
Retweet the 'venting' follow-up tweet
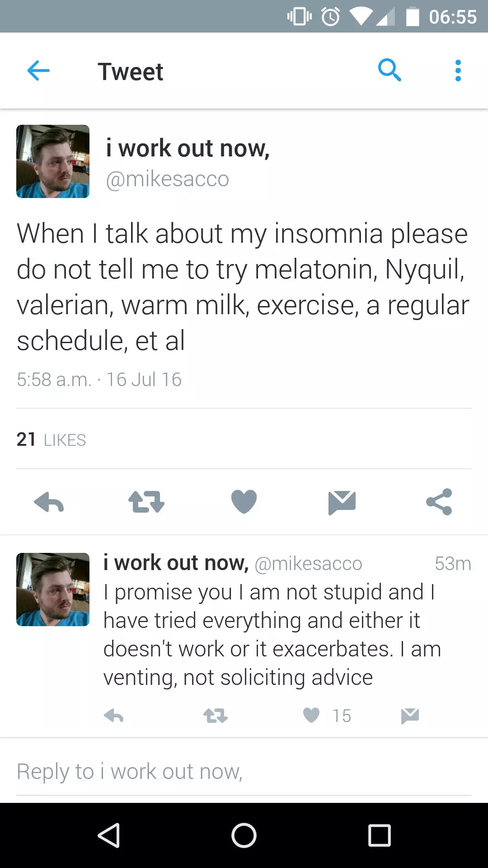[x=215, y=716]
